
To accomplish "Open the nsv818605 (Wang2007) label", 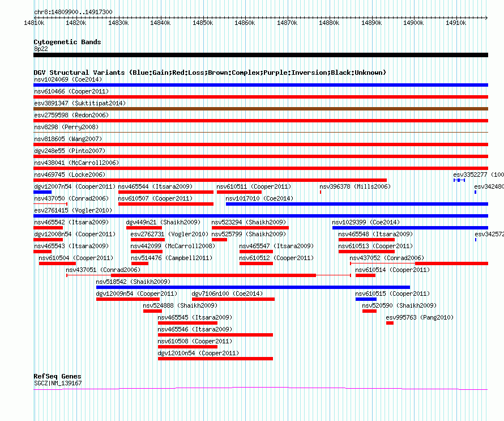I will [68, 139].
